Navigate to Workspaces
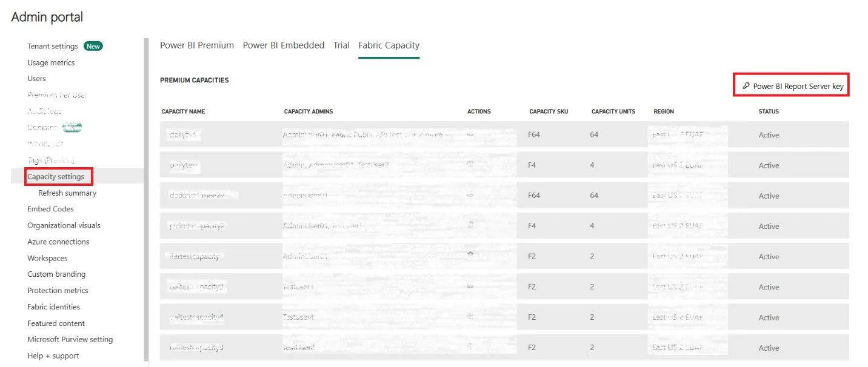868x367 pixels. click(47, 258)
